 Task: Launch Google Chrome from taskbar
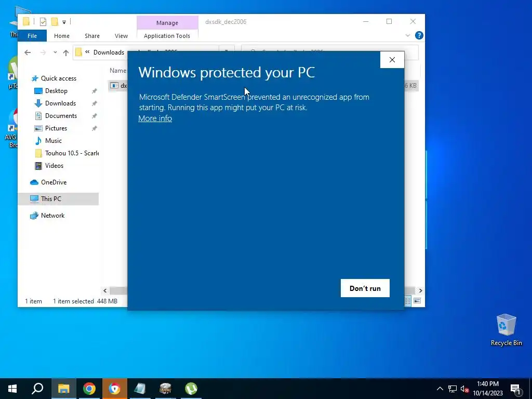[x=89, y=389]
